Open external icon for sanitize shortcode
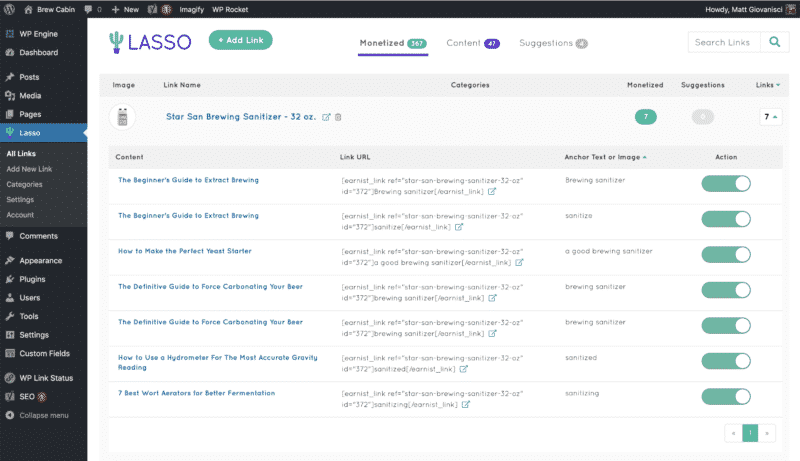This screenshot has width=800, height=461. click(459, 227)
